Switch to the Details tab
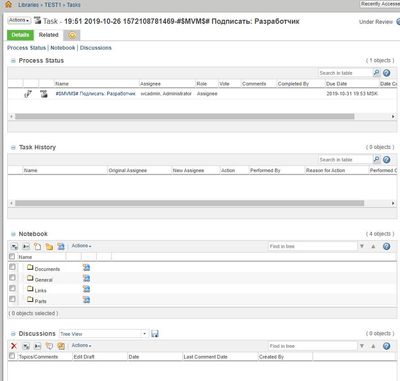This screenshot has height=381, width=400. (x=20, y=35)
